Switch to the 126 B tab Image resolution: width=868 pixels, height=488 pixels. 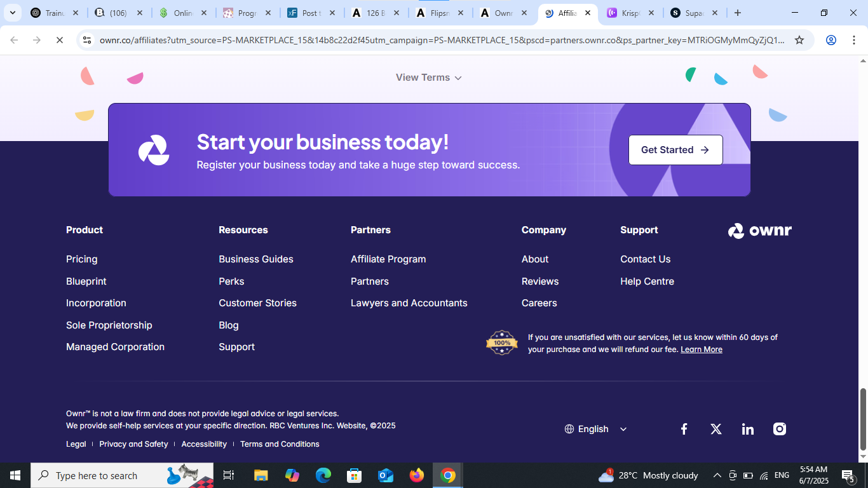[x=376, y=13]
